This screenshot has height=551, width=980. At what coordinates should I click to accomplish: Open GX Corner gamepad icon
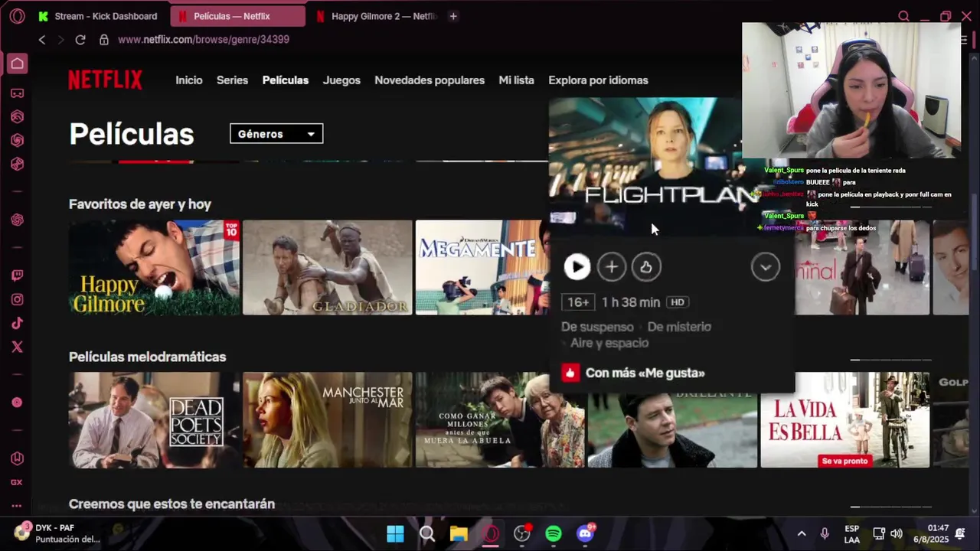pos(17,93)
